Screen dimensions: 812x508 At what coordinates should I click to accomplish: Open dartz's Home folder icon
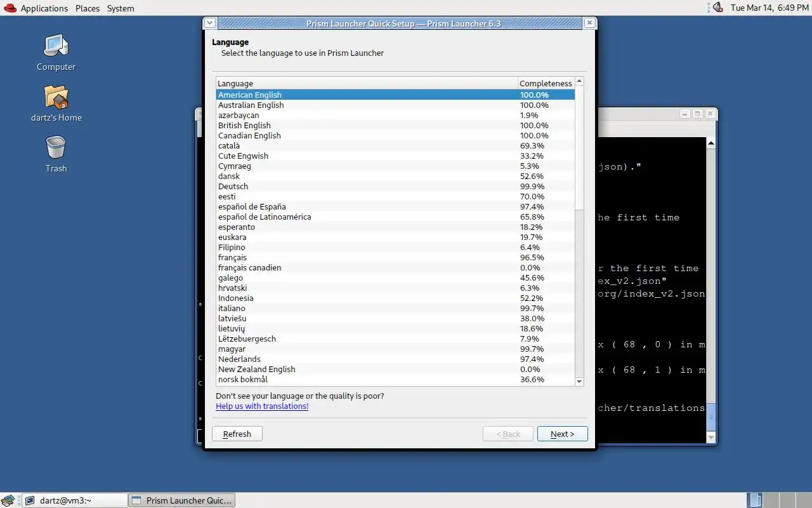(56, 103)
